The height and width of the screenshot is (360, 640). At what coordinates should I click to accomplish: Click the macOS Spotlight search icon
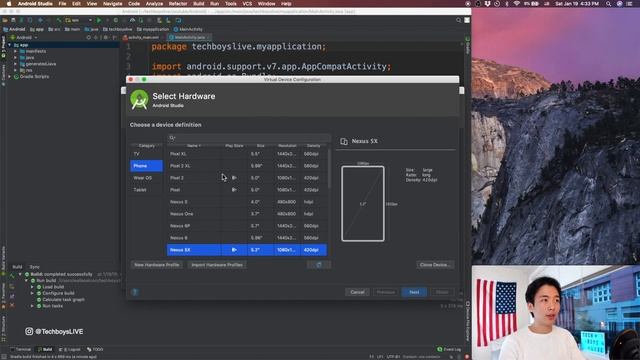[x=609, y=4]
